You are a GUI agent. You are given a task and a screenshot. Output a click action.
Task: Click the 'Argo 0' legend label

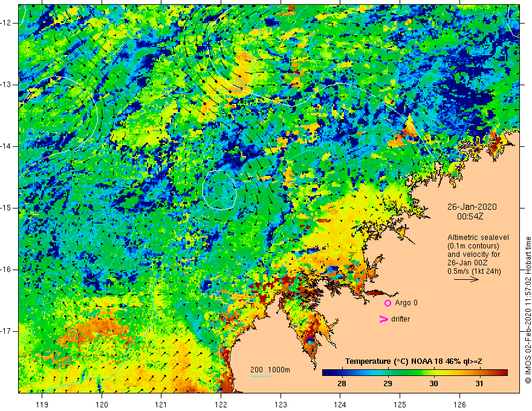pyautogui.click(x=406, y=303)
